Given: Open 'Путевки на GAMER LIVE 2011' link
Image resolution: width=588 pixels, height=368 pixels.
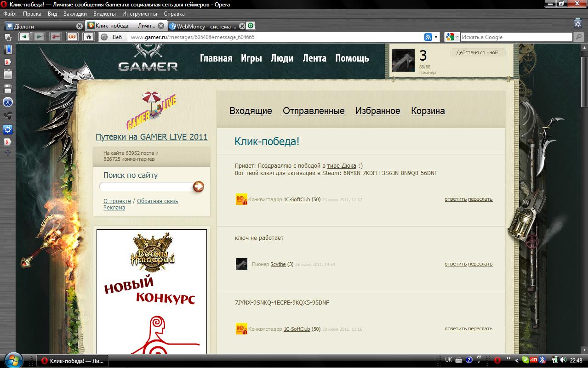Looking at the screenshot, I should (152, 137).
